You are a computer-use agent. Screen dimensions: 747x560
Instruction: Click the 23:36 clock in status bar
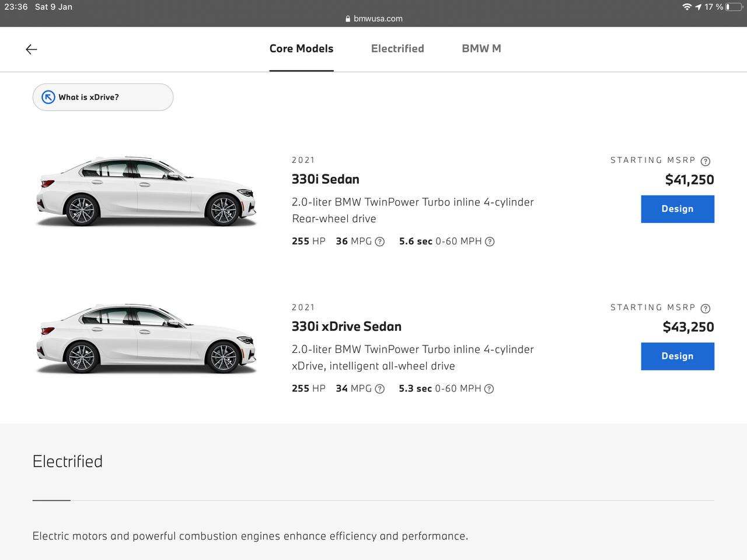pyautogui.click(x=16, y=7)
